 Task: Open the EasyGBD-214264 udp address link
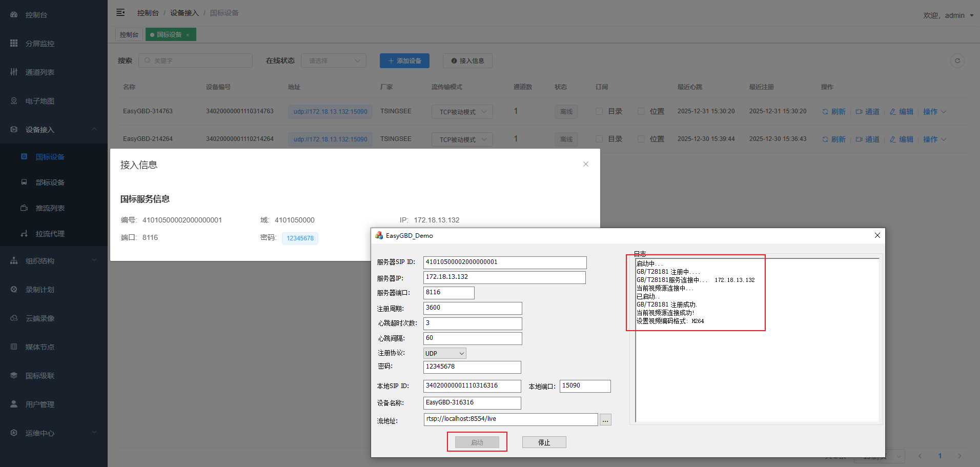(x=331, y=139)
